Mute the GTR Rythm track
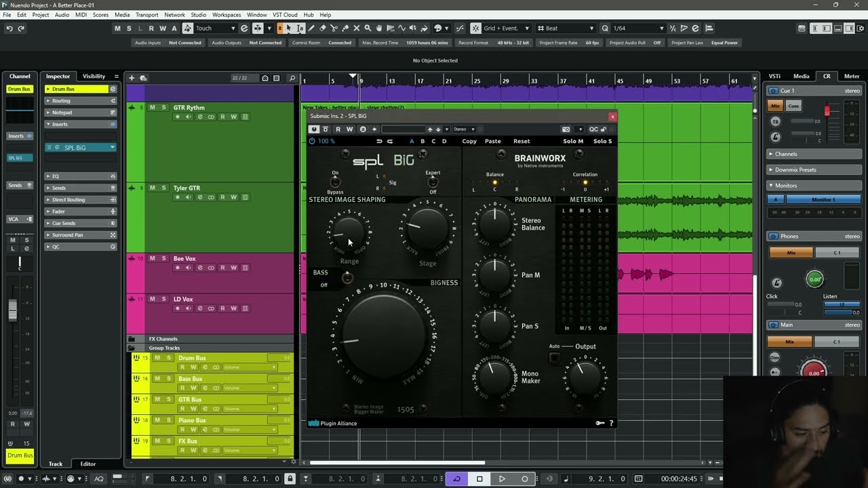 [x=153, y=108]
